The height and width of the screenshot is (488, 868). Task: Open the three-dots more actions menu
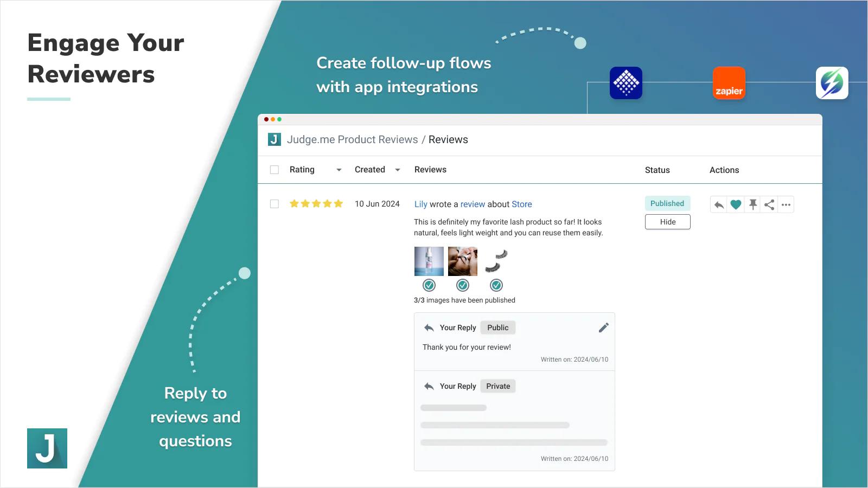tap(786, 204)
